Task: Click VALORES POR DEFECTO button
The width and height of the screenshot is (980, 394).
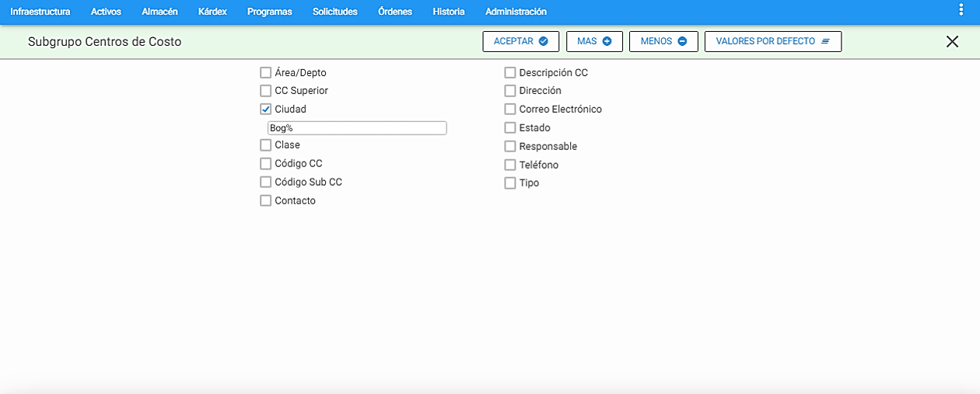Action: tap(773, 41)
